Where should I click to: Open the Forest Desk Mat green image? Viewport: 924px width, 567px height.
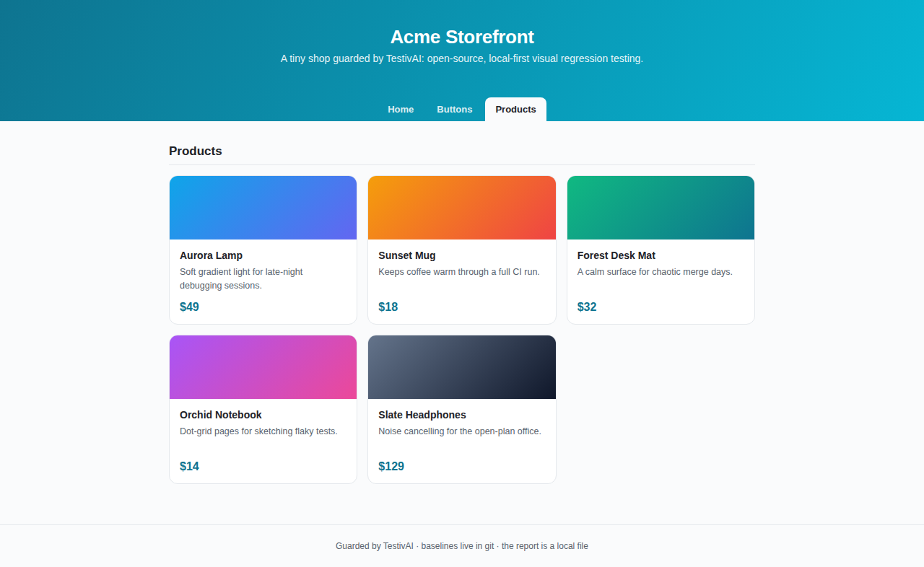tap(661, 208)
